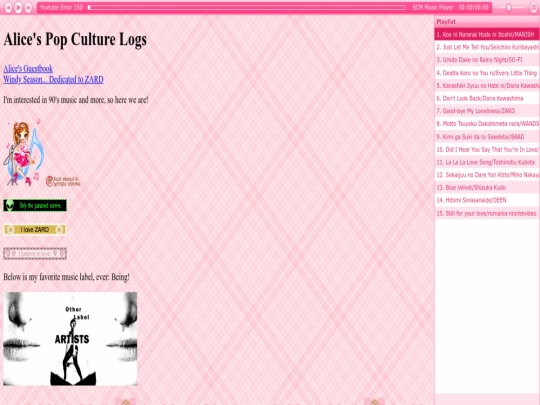The width and height of the screenshot is (540, 405).
Task: Click the next track button
Action: click(29, 7)
